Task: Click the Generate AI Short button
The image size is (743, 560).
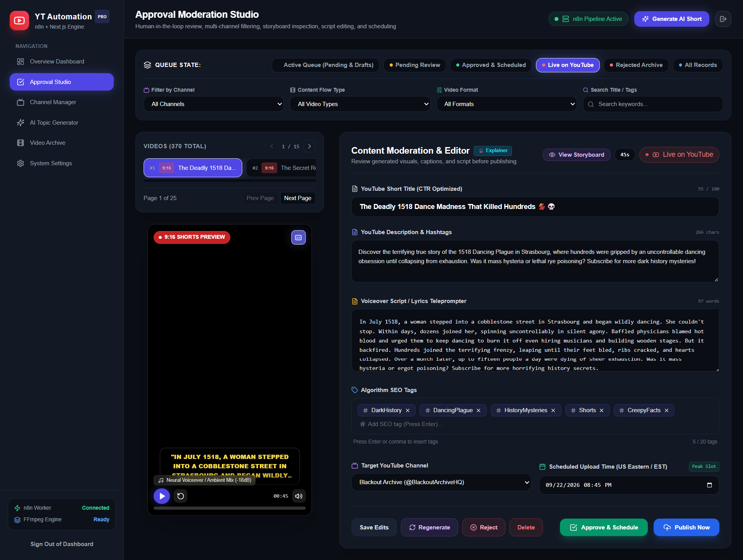Action: click(672, 19)
